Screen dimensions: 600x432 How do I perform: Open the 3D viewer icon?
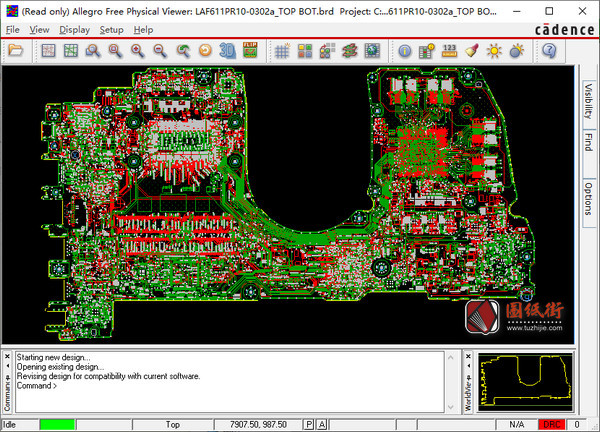pyautogui.click(x=226, y=50)
